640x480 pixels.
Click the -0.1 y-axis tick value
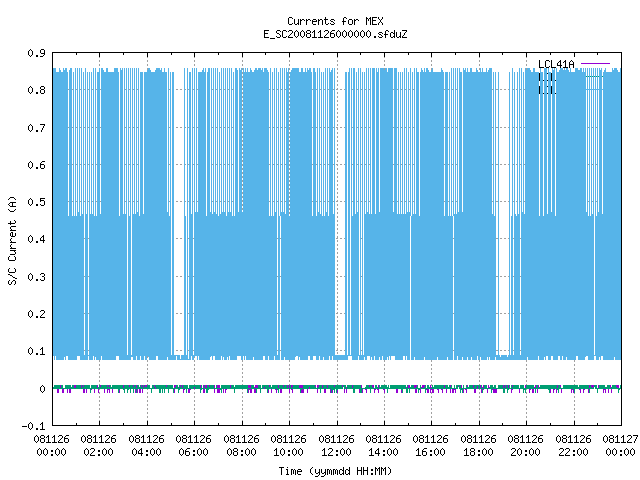[33, 426]
